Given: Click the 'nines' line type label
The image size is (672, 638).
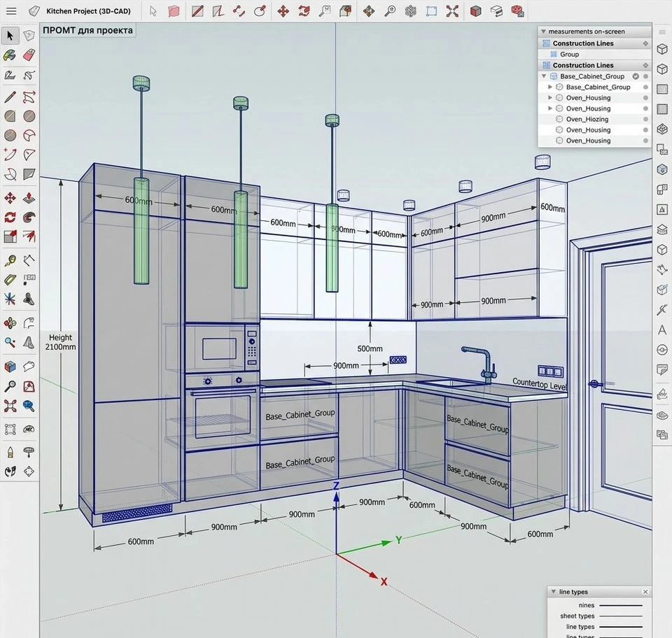Looking at the screenshot, I should 587,605.
